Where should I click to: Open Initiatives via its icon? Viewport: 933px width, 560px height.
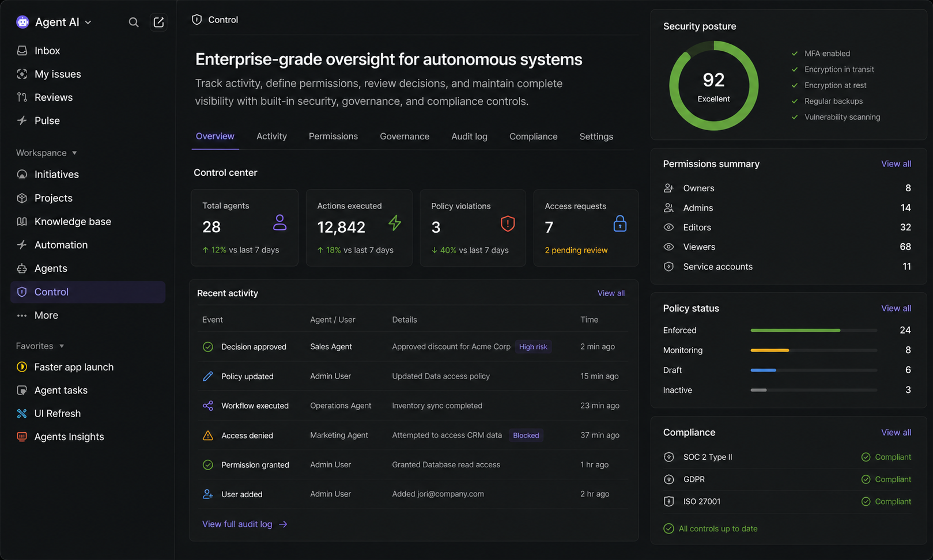point(22,175)
